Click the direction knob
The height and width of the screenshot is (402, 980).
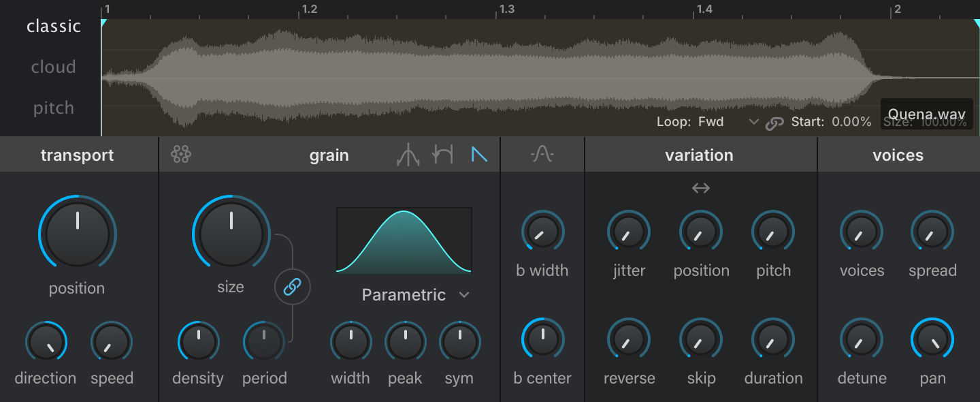click(x=46, y=342)
